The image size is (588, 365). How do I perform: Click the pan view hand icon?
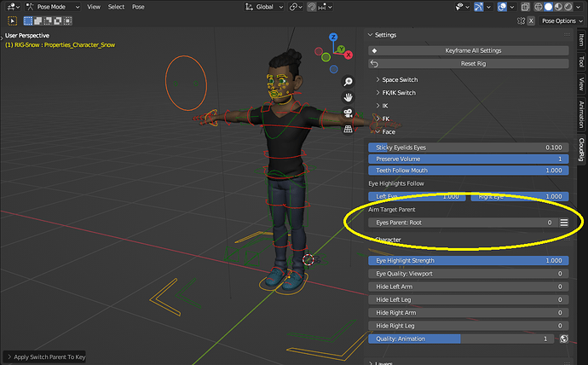(348, 97)
